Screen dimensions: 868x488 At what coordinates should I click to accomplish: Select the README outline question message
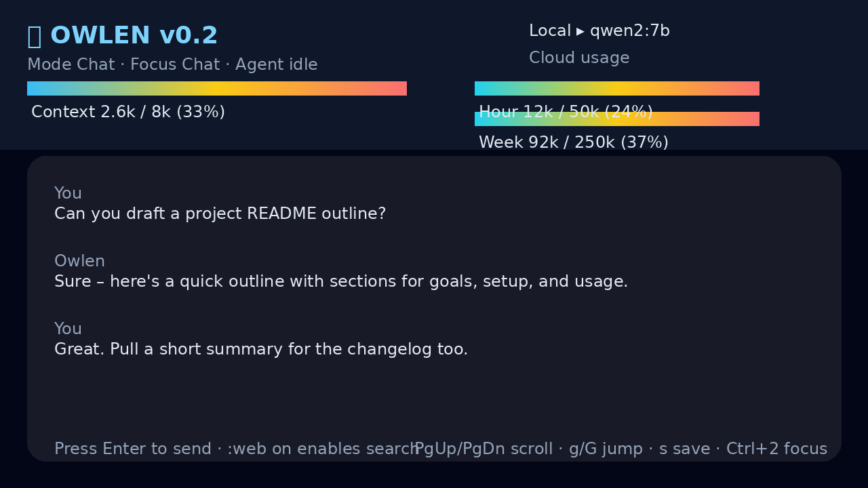(x=220, y=214)
